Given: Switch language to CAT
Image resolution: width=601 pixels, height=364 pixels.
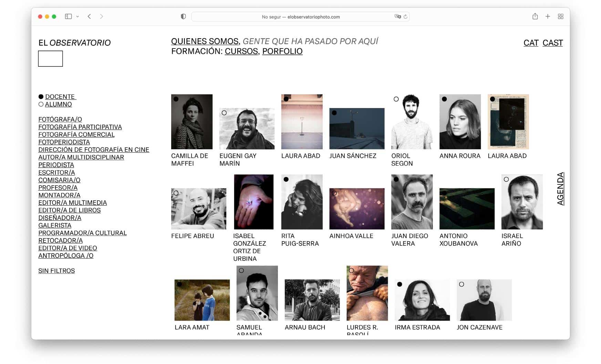Looking at the screenshot, I should (531, 43).
